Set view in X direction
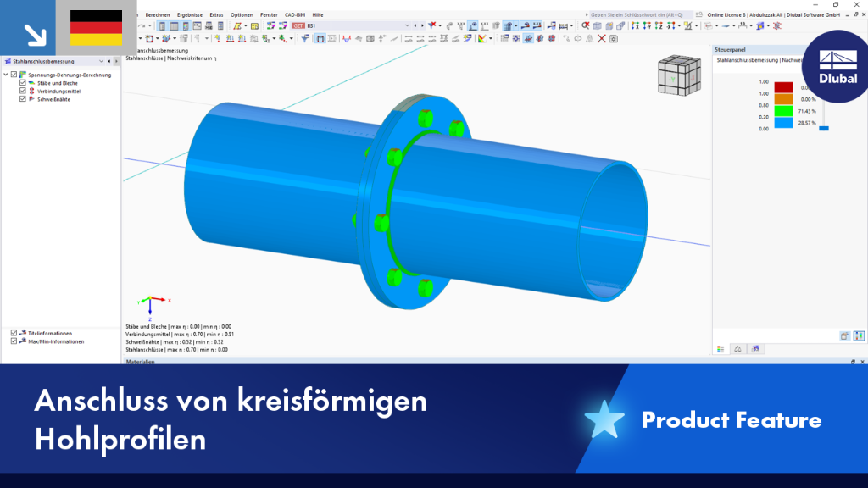Viewport: 868px width, 488px height. pyautogui.click(x=635, y=25)
